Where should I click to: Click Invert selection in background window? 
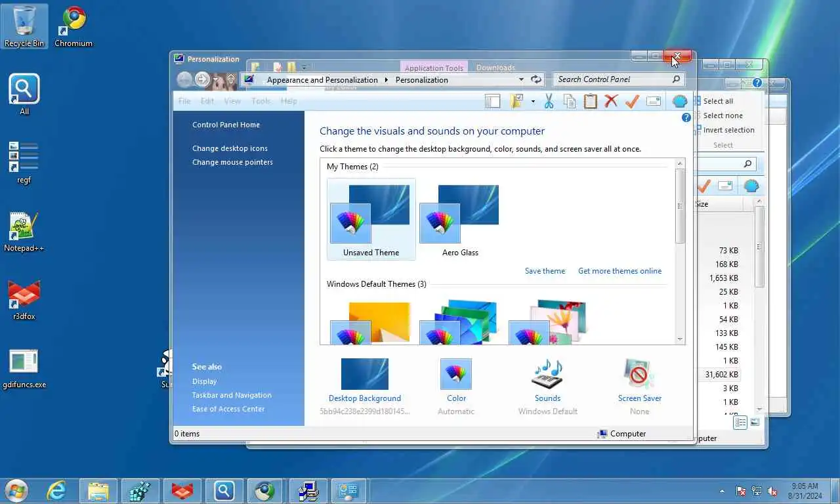click(728, 130)
